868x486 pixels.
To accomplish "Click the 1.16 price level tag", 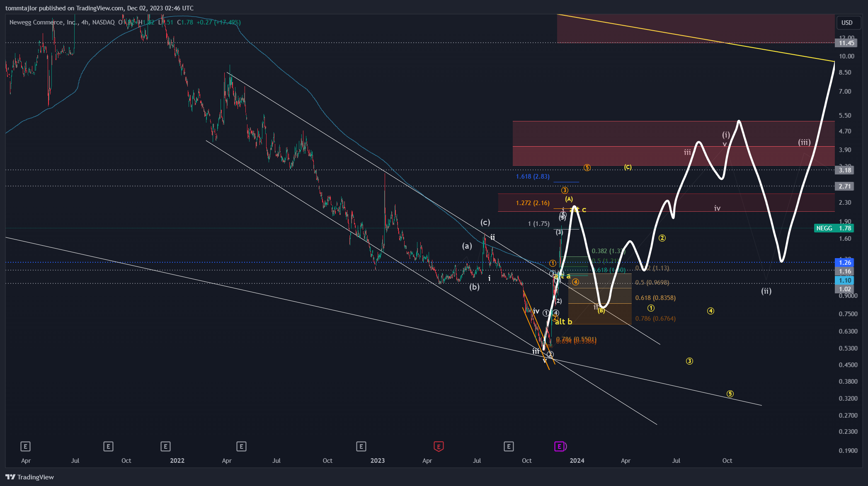I will [845, 271].
